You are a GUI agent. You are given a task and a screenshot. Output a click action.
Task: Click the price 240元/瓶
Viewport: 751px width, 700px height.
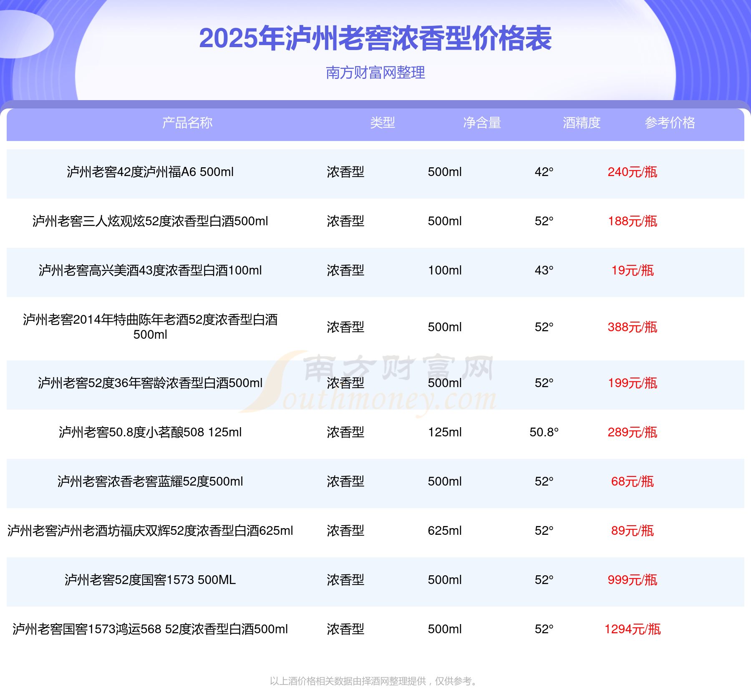tap(633, 172)
